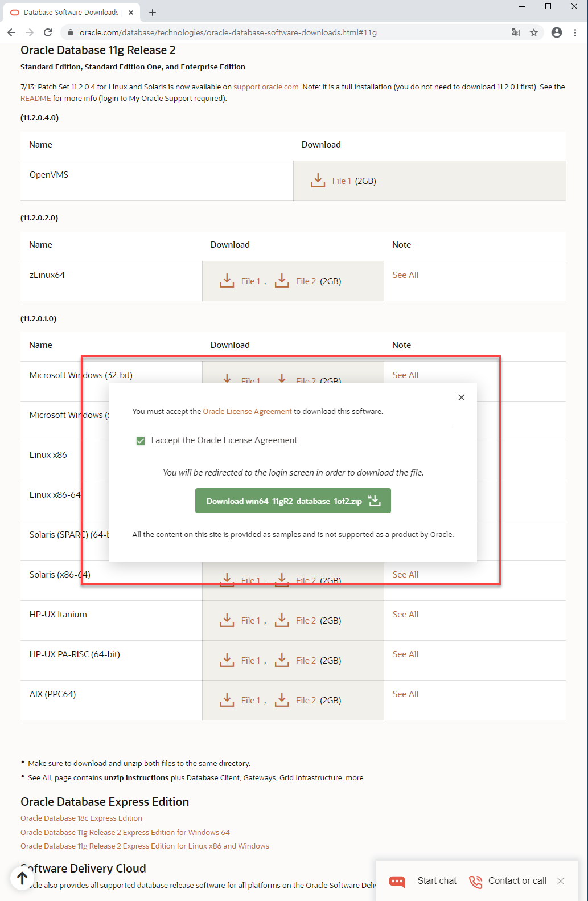The image size is (588, 901).
Task: Open the Chrome three-dot menu
Action: tap(575, 32)
